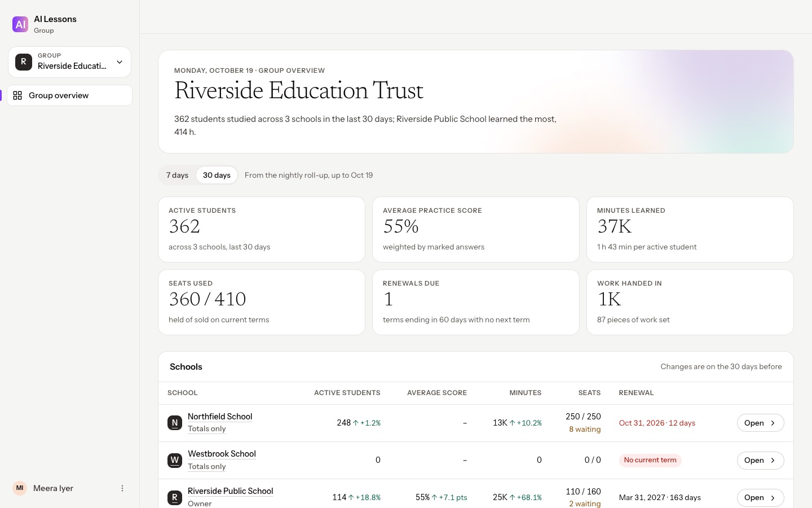
Task: Open Northfield School link
Action: click(x=220, y=417)
